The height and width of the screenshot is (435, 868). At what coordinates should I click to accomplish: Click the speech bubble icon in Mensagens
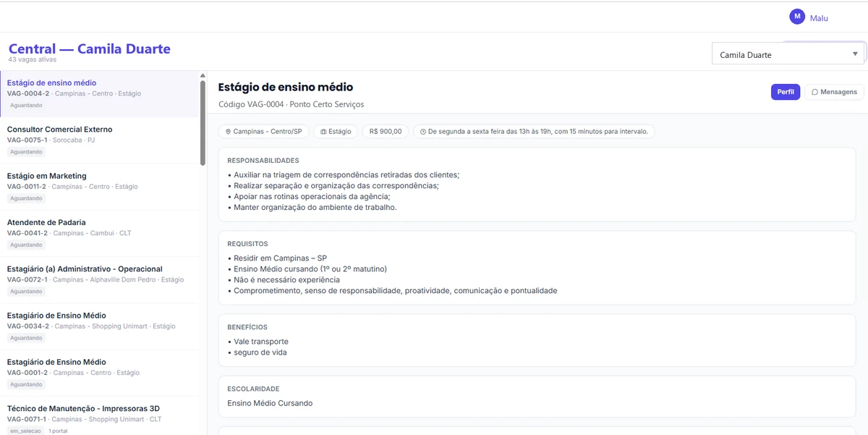(814, 92)
